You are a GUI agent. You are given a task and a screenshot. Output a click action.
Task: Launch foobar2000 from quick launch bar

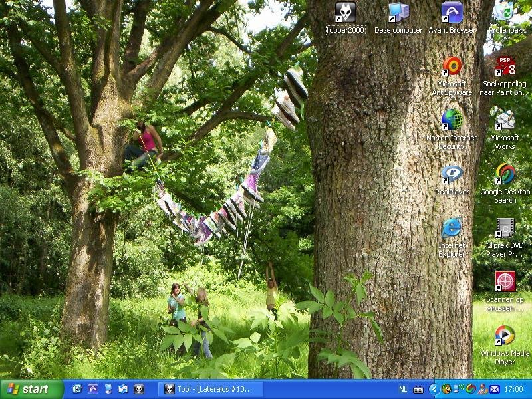(x=139, y=389)
